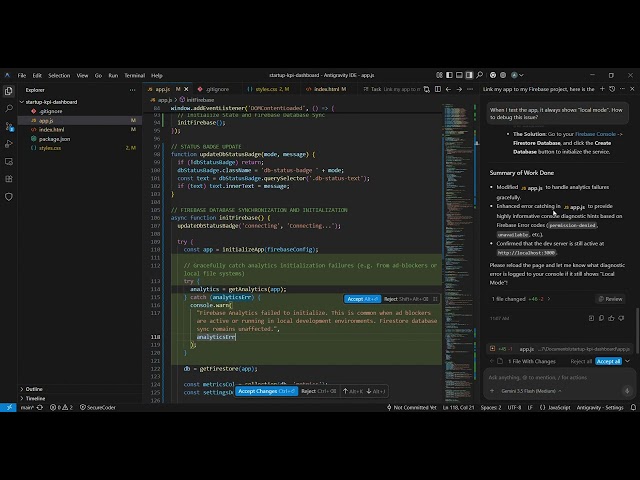Click the split editor icon

[438, 89]
